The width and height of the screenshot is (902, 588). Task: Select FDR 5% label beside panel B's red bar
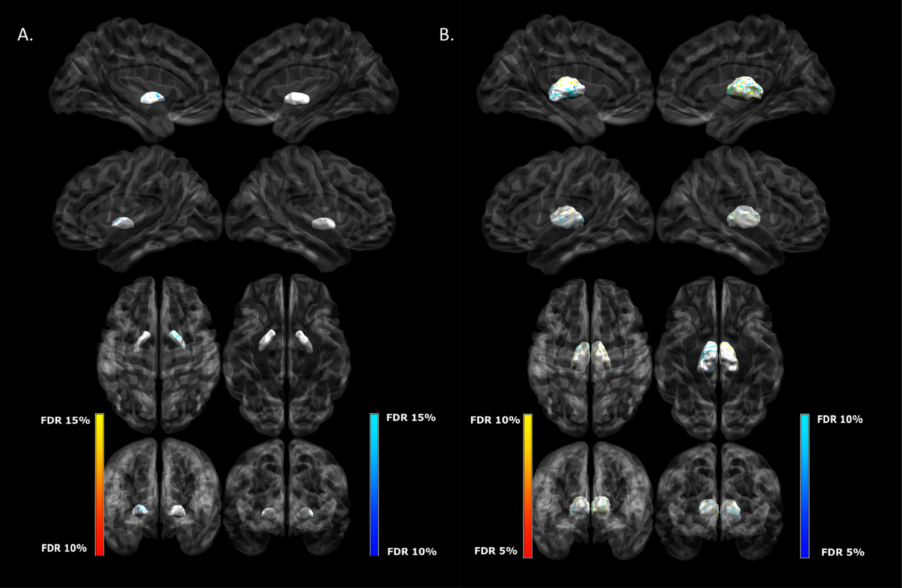click(495, 551)
